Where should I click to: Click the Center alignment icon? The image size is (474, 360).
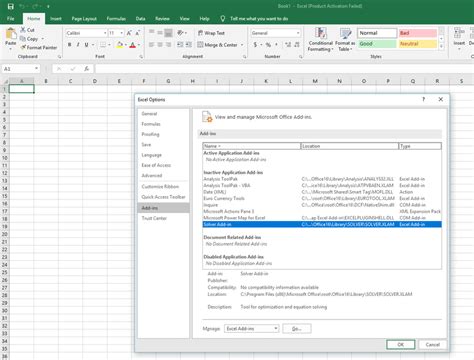160,45
